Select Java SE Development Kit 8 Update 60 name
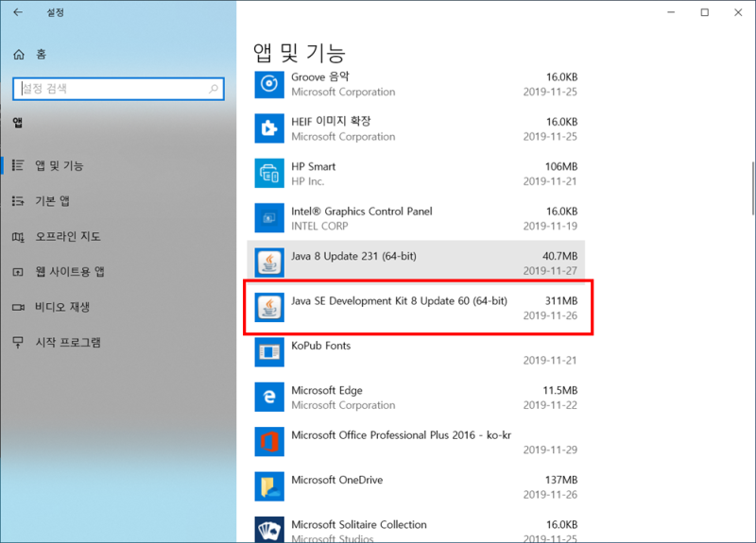Viewport: 756px width, 543px height. [399, 301]
